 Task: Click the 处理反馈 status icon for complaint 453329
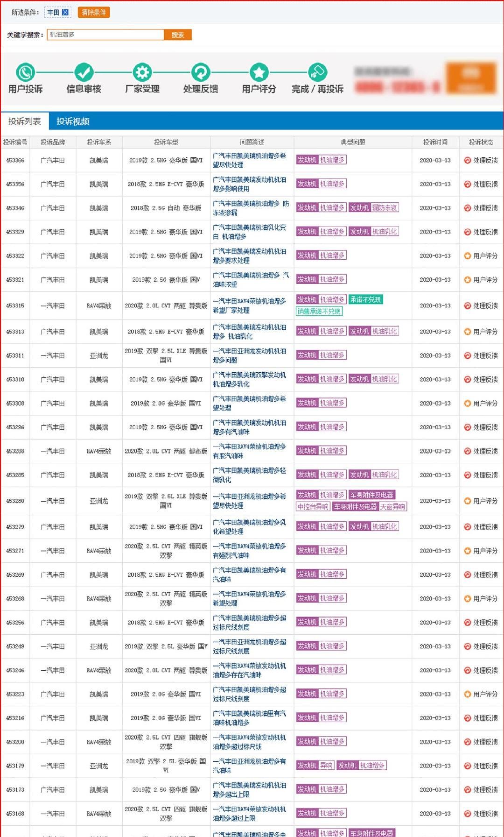pos(467,232)
